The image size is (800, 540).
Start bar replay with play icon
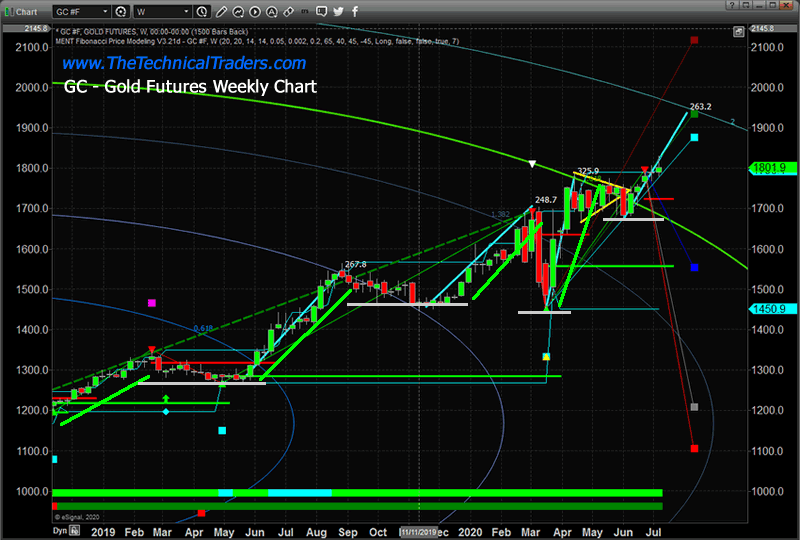point(255,11)
